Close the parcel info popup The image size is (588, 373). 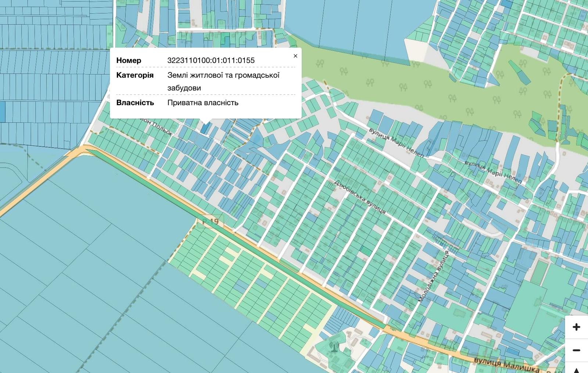(x=295, y=56)
